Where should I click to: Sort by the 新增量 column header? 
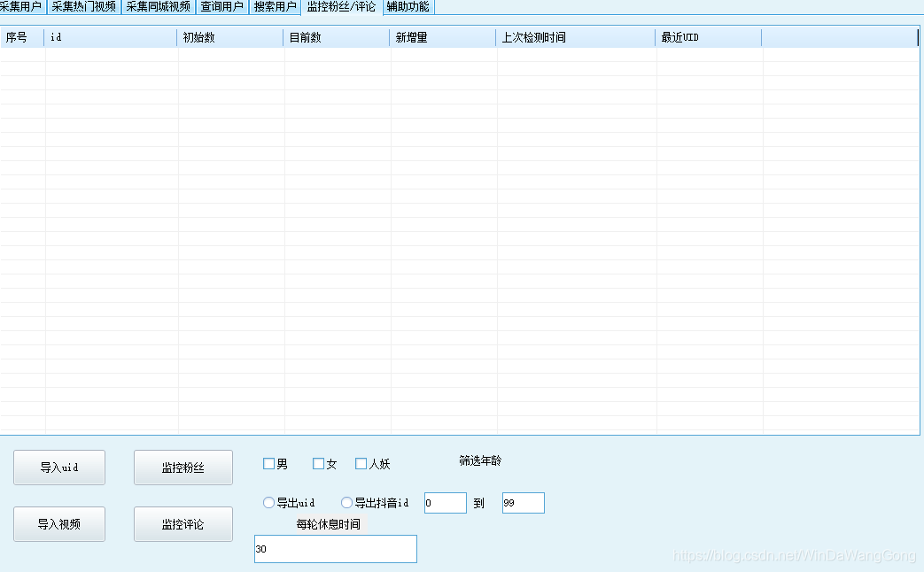(443, 38)
